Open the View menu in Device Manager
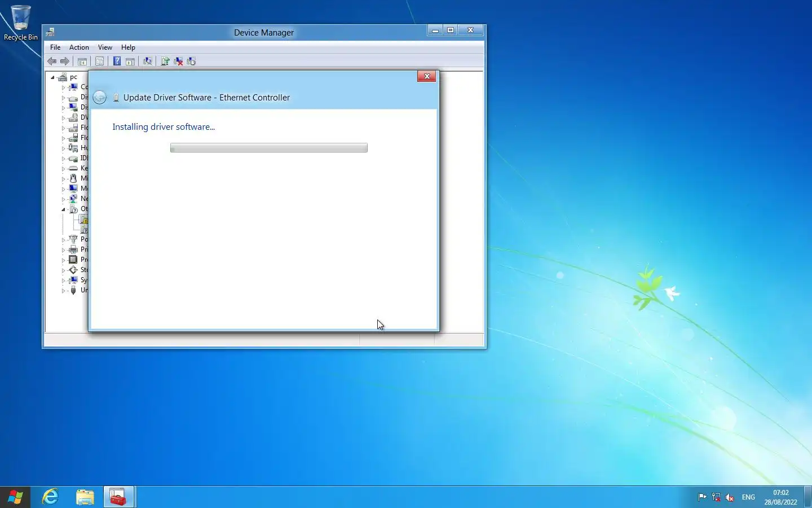Image resolution: width=812 pixels, height=508 pixels. coord(105,47)
